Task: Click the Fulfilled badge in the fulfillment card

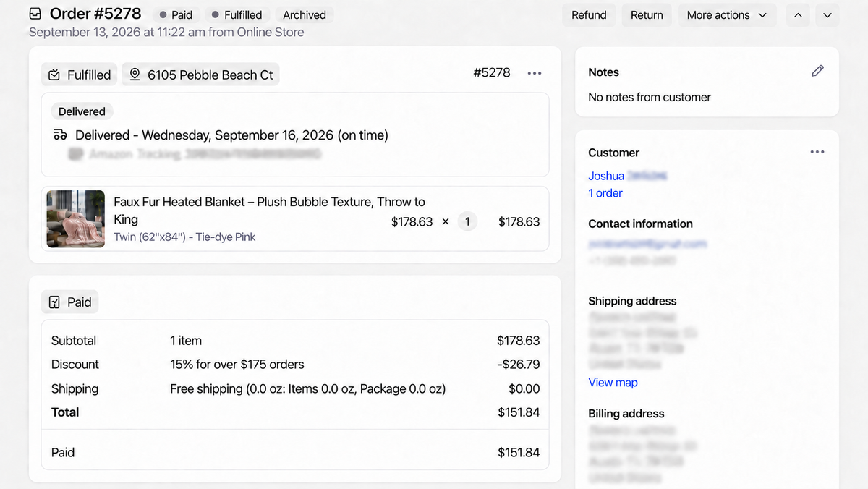Action: (x=80, y=75)
